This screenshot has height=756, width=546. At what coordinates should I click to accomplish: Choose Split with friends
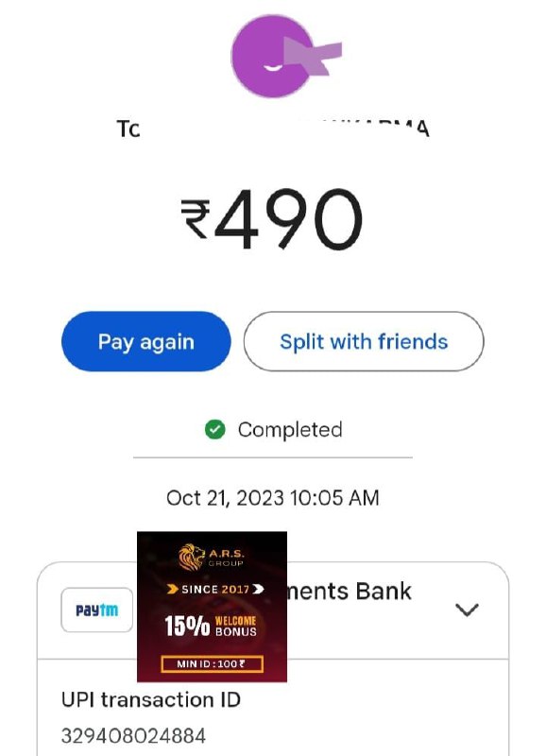(364, 341)
